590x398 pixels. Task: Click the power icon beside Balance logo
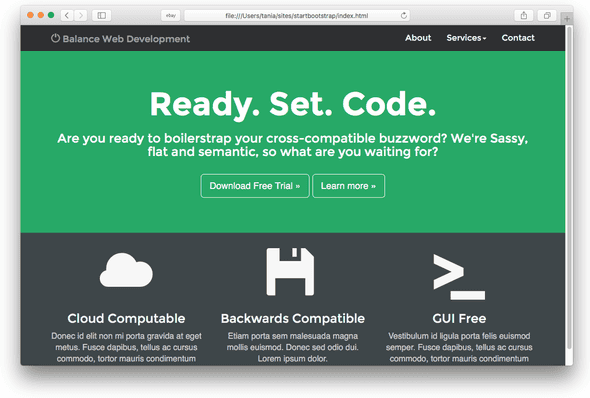(55, 38)
